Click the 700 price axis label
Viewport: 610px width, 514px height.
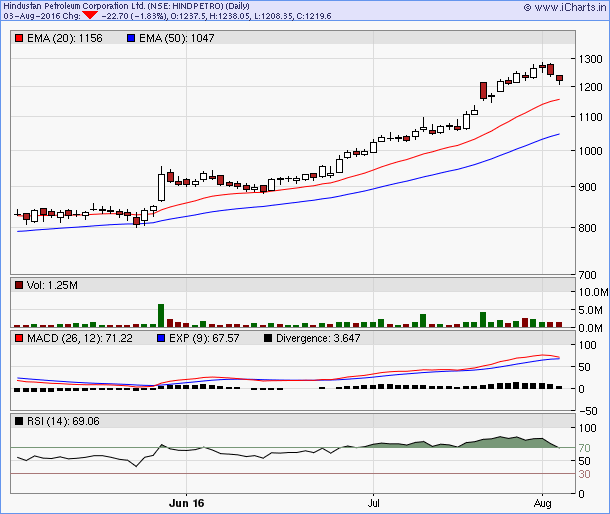point(587,275)
